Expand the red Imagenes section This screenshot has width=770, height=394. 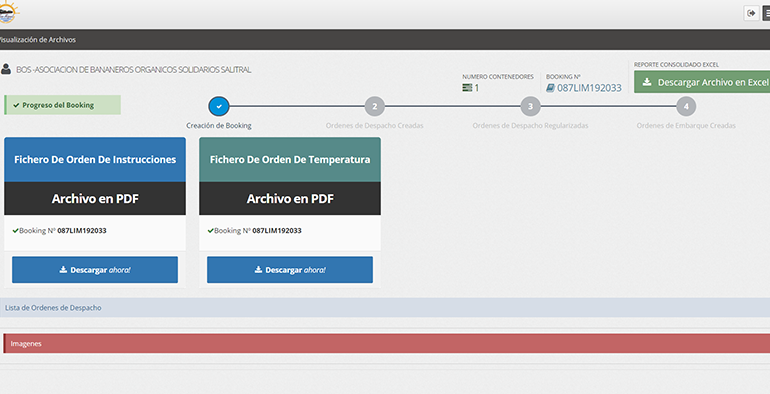[x=386, y=343]
